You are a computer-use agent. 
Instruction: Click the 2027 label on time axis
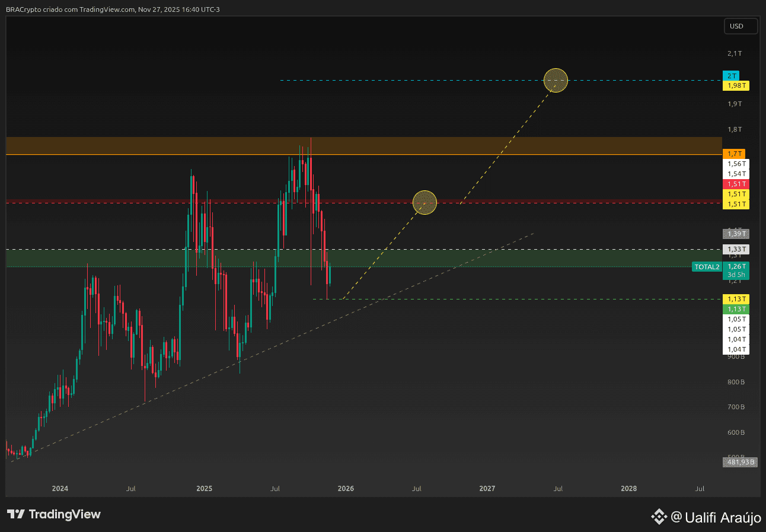tap(487, 489)
